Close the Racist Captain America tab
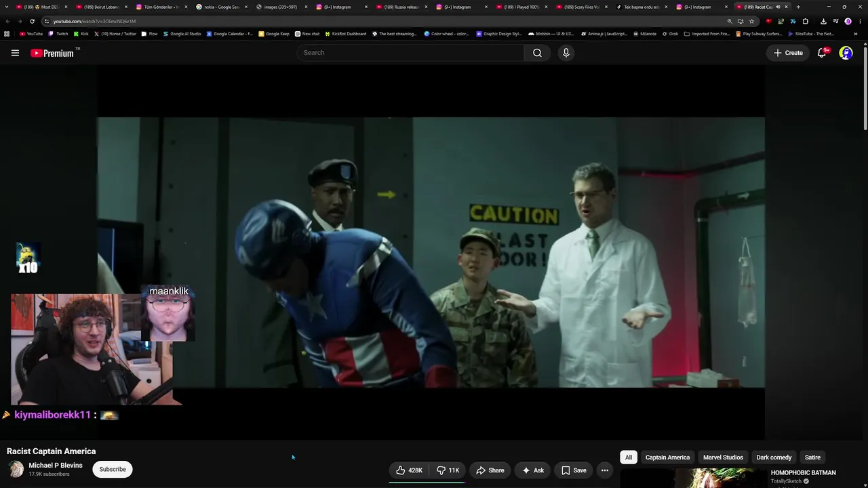 coord(786,7)
